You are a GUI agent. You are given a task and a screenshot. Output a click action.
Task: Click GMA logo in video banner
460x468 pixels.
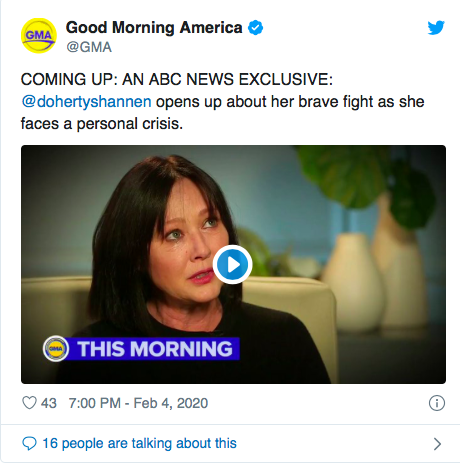56,348
